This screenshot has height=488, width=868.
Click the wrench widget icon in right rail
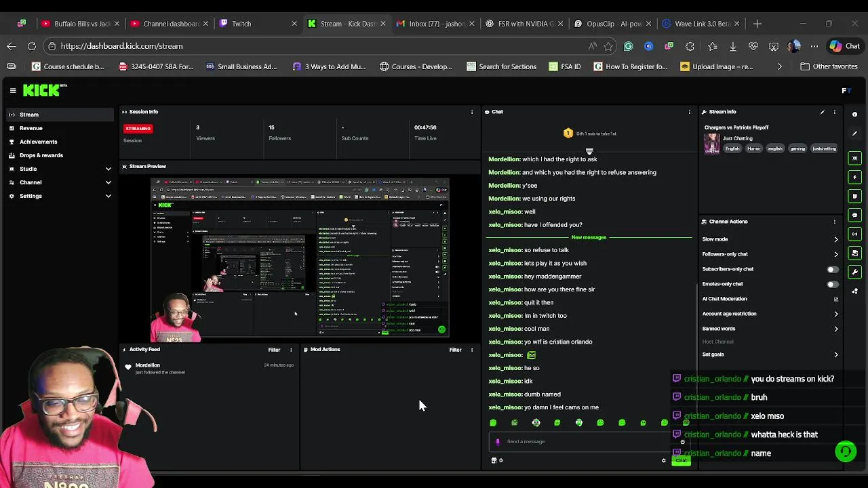[x=854, y=272]
